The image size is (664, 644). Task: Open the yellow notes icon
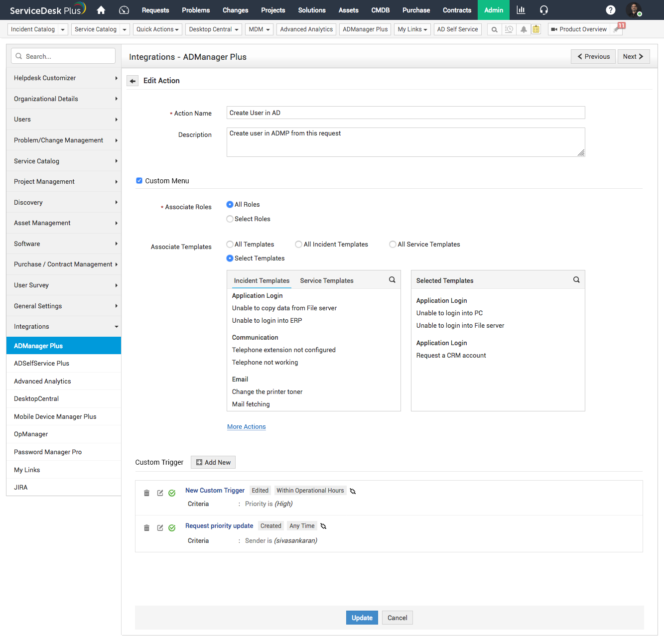[536, 29]
